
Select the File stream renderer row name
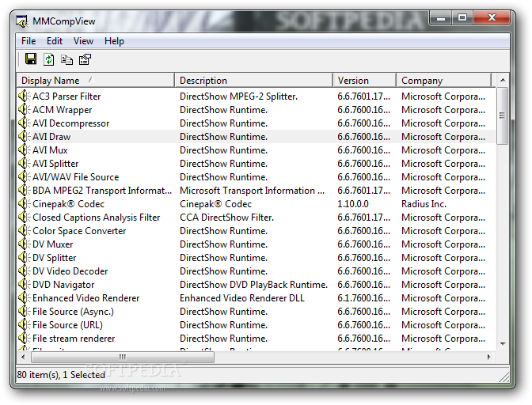(x=74, y=339)
